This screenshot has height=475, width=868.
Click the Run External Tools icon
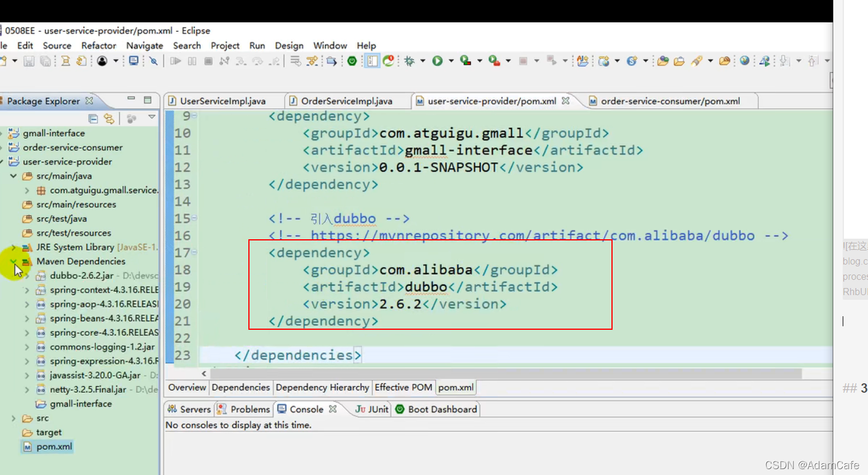click(494, 61)
